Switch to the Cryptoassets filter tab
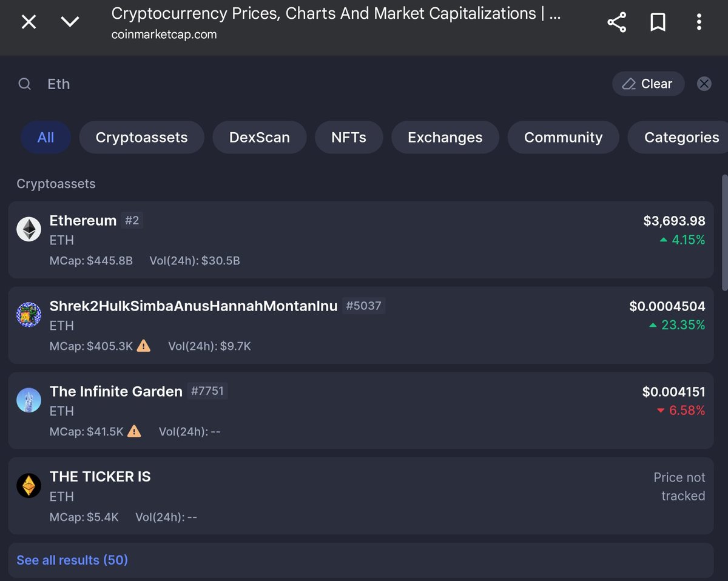The image size is (728, 581). tap(141, 137)
